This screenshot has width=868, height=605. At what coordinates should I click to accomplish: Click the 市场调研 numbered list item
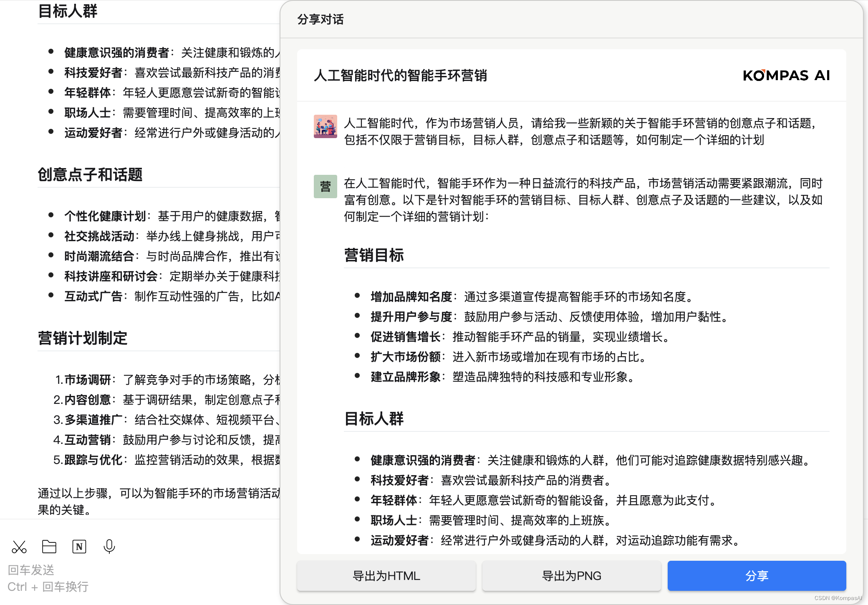[x=88, y=380]
